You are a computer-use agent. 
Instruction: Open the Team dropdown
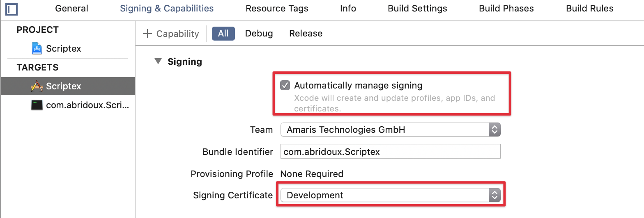tap(390, 130)
